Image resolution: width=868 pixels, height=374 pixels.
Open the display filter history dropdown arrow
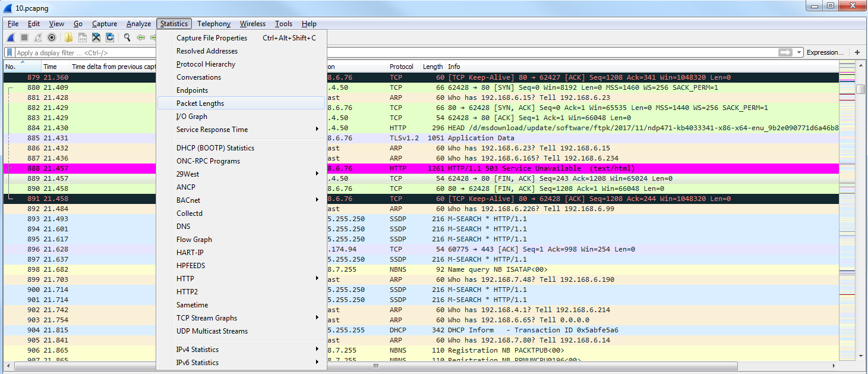coord(800,52)
